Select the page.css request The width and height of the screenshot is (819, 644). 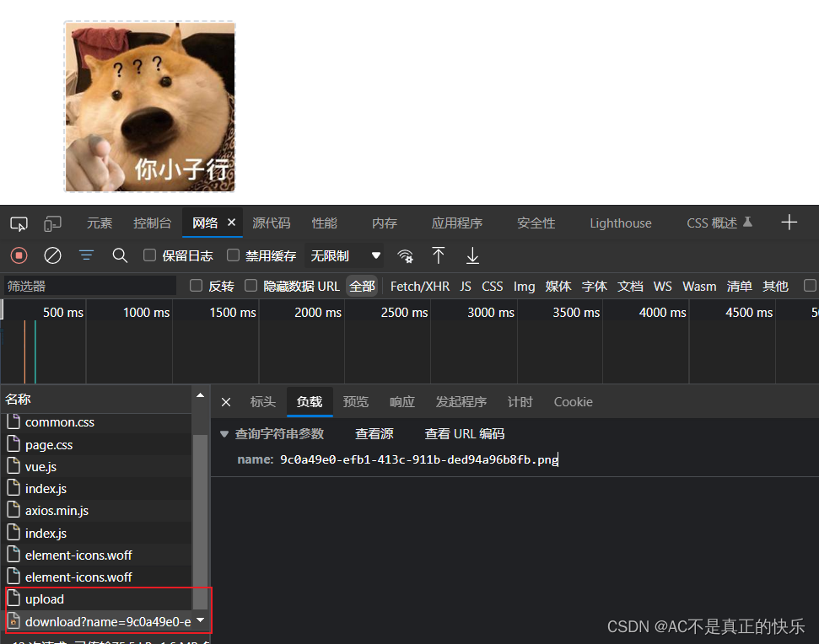click(x=98, y=444)
